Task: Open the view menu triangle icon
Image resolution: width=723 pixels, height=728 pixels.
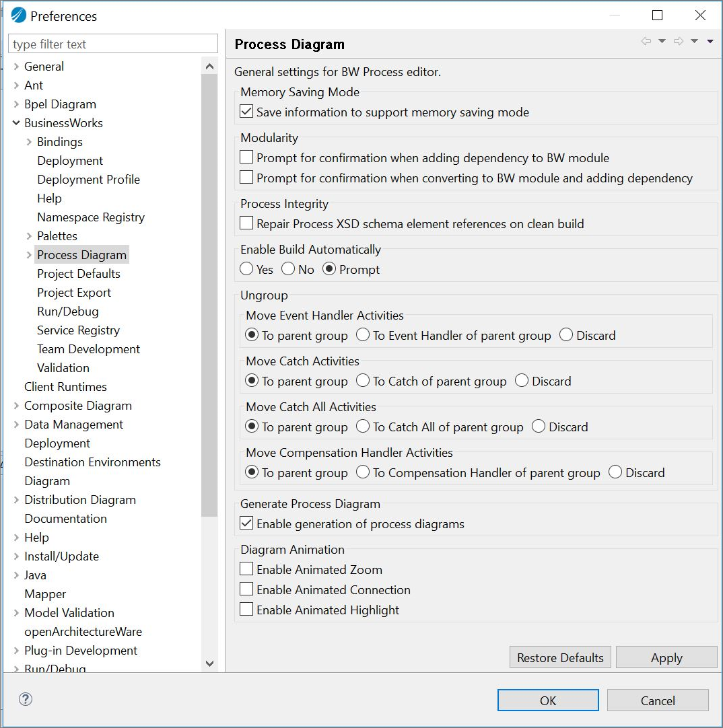Action: click(710, 42)
